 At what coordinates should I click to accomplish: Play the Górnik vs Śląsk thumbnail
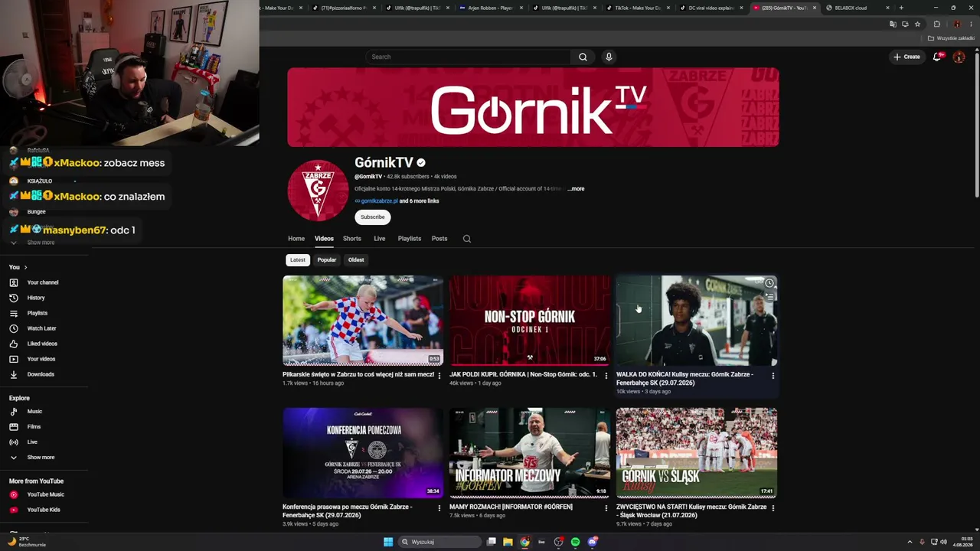click(697, 453)
